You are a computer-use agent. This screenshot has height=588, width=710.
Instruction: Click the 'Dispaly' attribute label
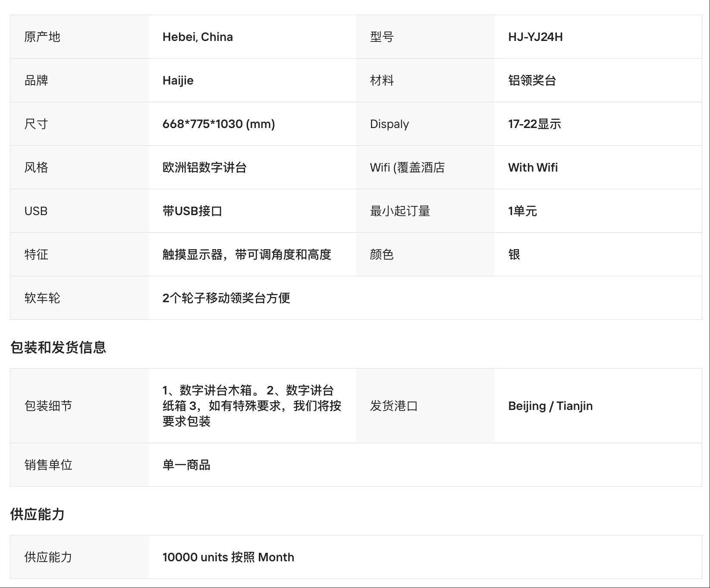coord(389,124)
